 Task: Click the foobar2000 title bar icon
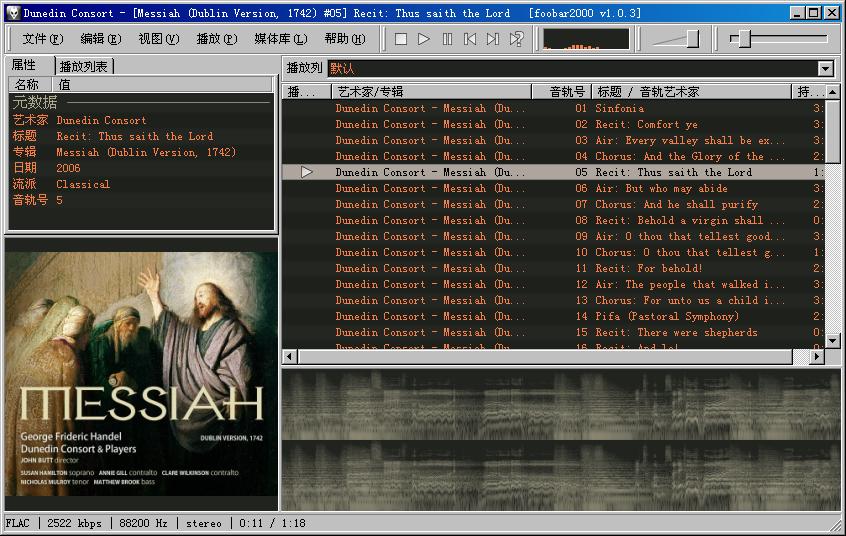(13, 13)
